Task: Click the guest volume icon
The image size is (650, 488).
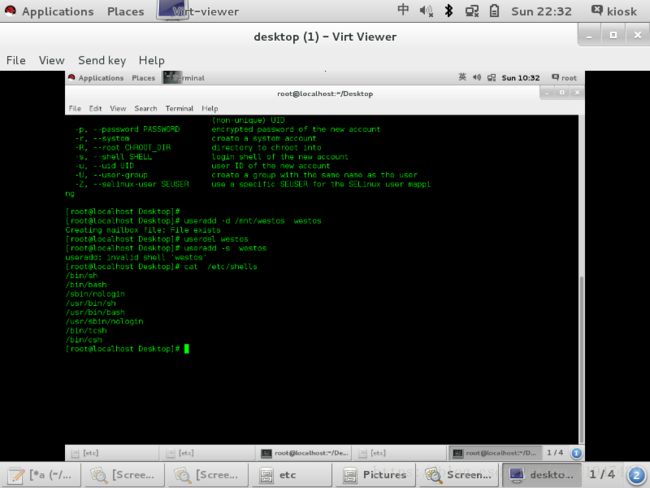Action: click(x=477, y=78)
